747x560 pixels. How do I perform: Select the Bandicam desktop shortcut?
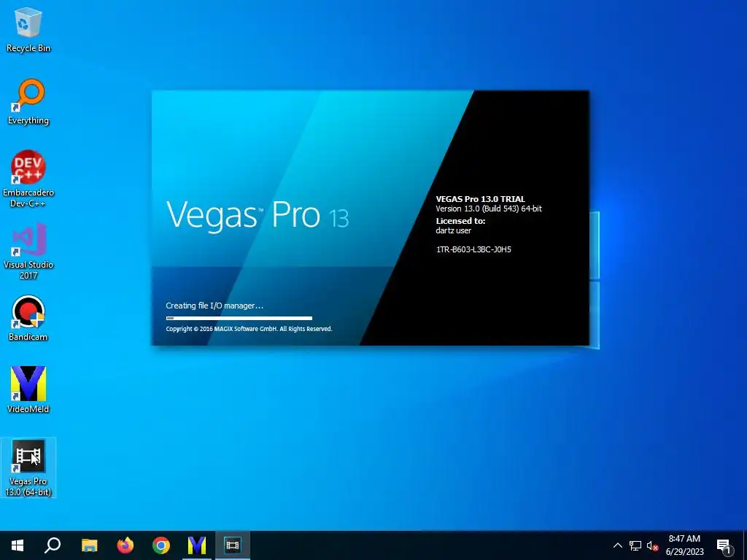28,319
